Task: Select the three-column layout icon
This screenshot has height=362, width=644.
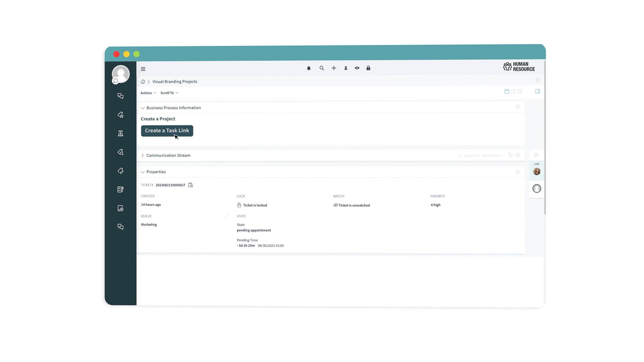Action: [x=520, y=92]
